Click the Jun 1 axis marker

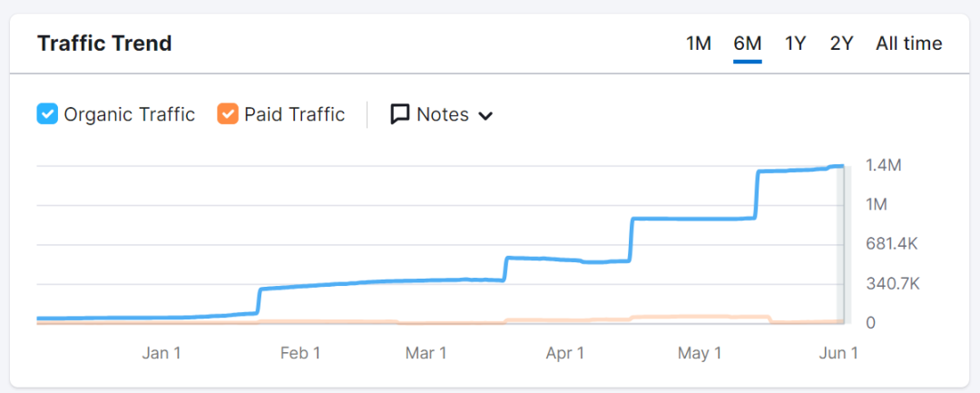coord(838,353)
